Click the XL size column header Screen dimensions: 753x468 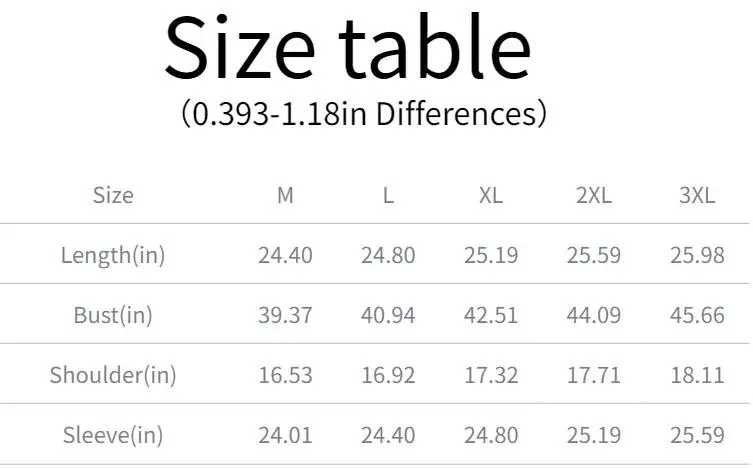[x=490, y=195]
